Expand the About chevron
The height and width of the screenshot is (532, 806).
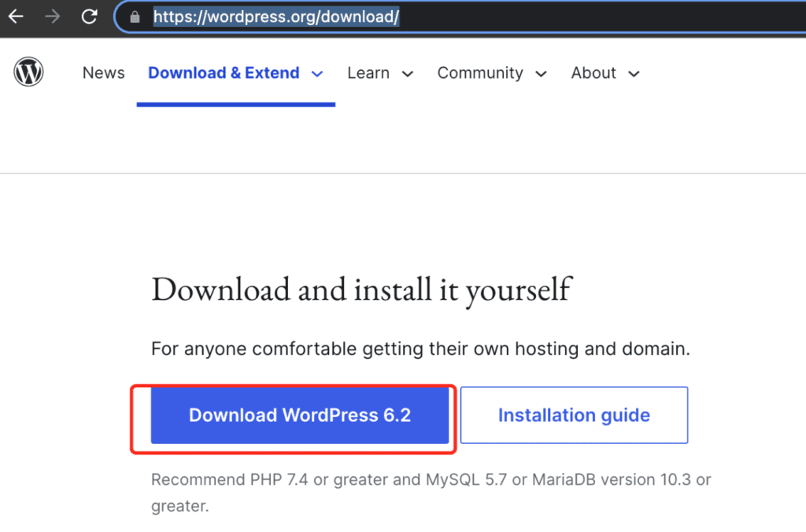coord(634,74)
